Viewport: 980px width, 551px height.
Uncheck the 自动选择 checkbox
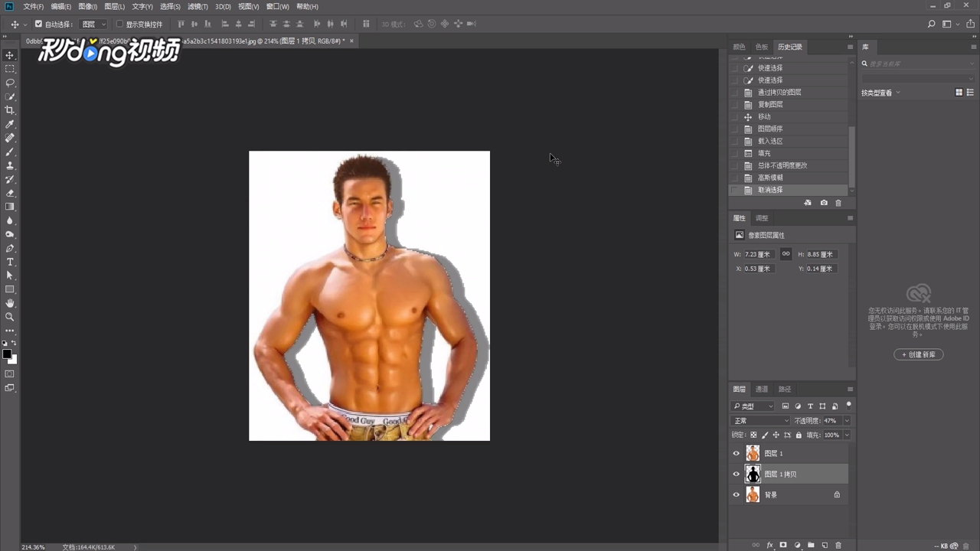(x=39, y=24)
